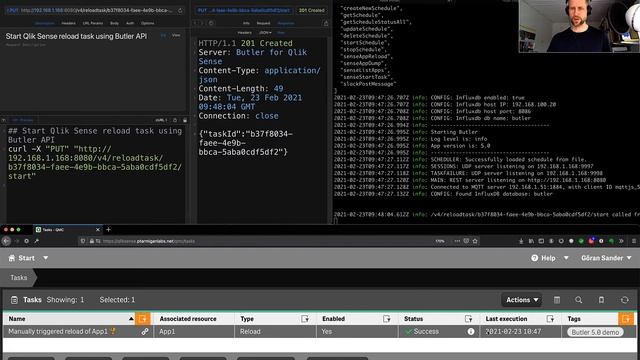The image size is (640, 360).
Task: Open a new Firefox tab with plus button
Action: (108, 229)
